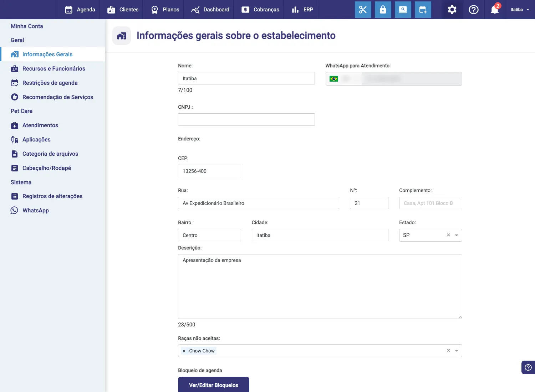The image size is (535, 392).
Task: Click the Planos ribbon badge icon
Action: (154, 10)
